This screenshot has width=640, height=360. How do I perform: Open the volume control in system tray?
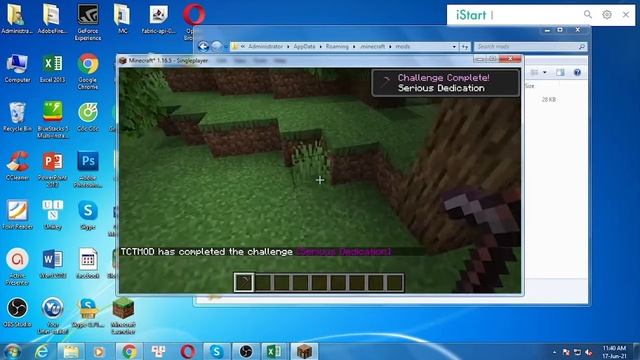point(588,352)
